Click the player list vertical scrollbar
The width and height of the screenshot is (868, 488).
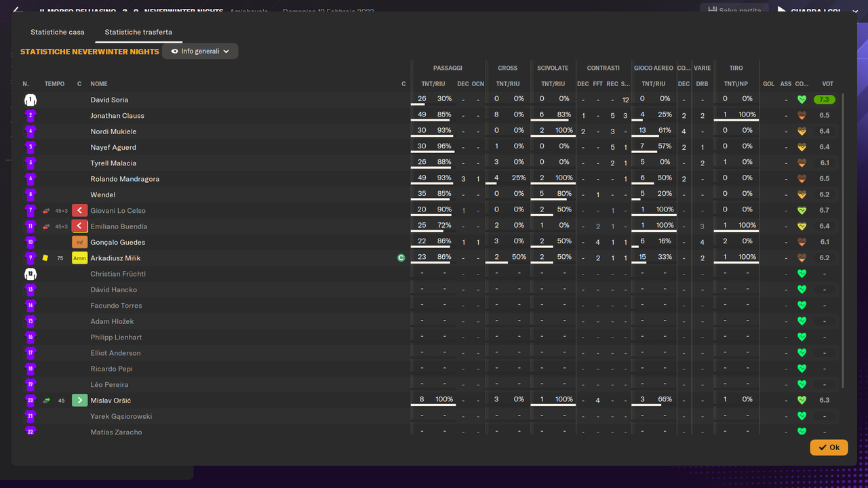coord(843,241)
